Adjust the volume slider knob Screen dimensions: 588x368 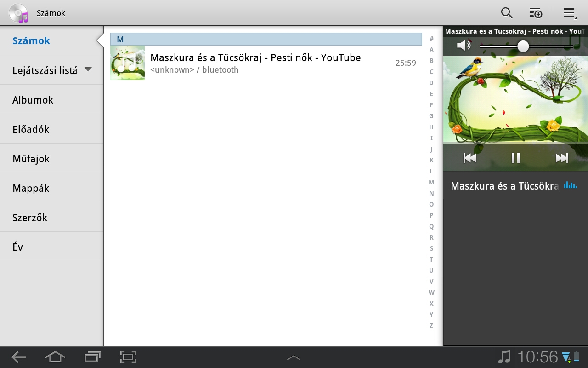point(523,46)
